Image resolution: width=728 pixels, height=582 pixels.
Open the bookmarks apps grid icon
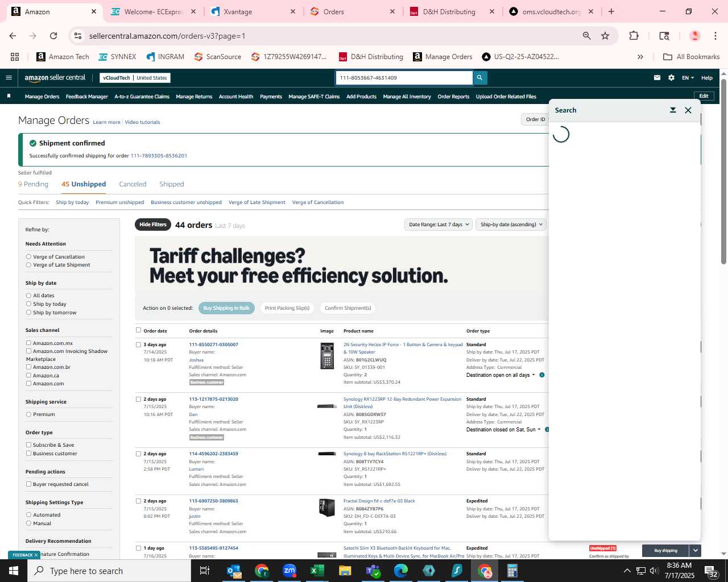[x=15, y=57]
